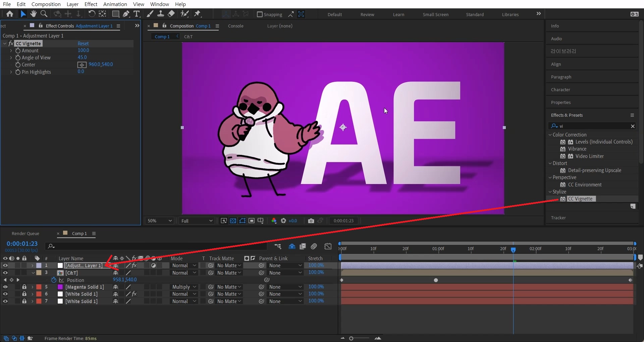Switch to the Console tab
The width and height of the screenshot is (644, 342).
[x=236, y=26]
